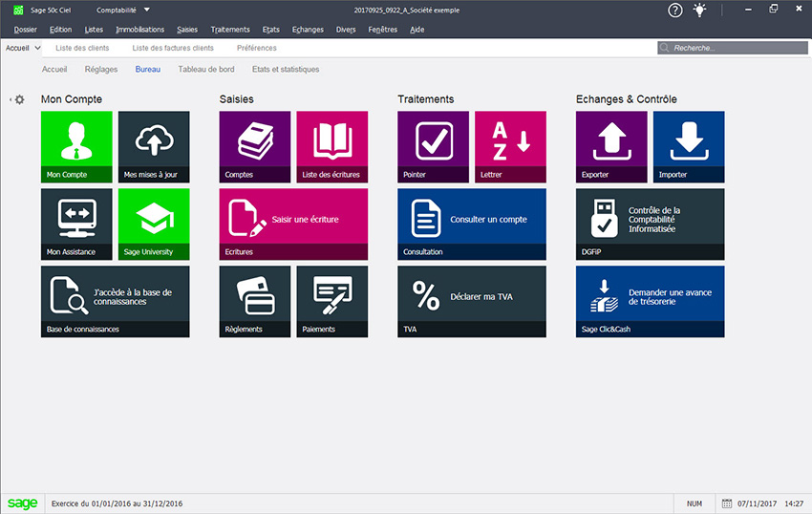The image size is (812, 514).
Task: Open the Immobilisations menu
Action: pyautogui.click(x=139, y=30)
